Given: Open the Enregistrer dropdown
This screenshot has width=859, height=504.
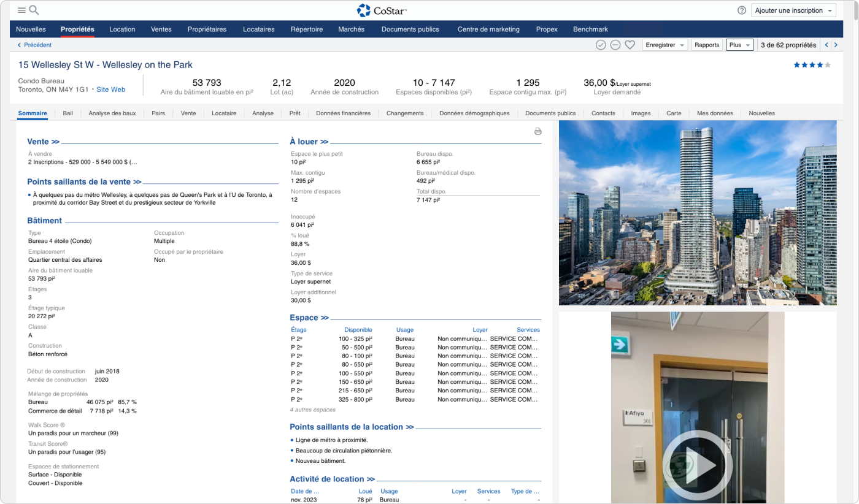Looking at the screenshot, I should coord(664,45).
